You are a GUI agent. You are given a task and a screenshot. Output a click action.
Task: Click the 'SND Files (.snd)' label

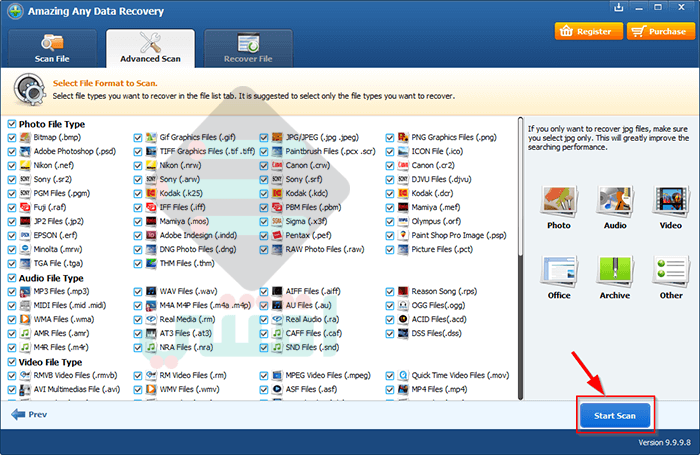[312, 347]
